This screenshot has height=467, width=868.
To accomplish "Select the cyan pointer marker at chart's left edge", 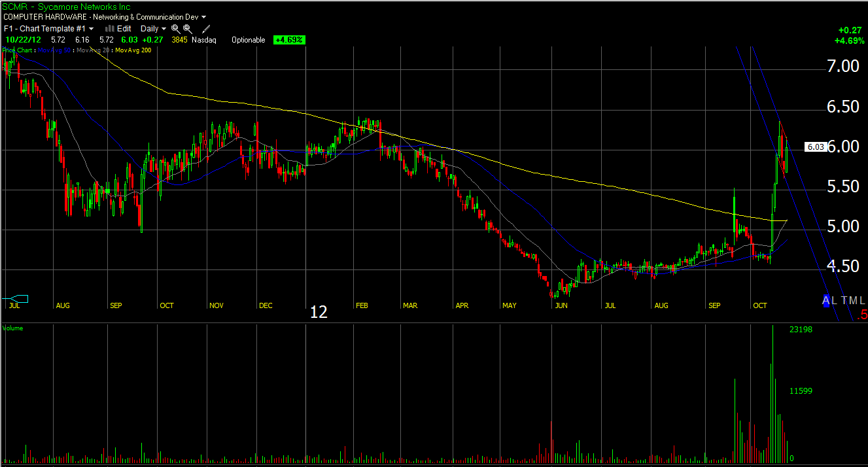I will point(16,299).
